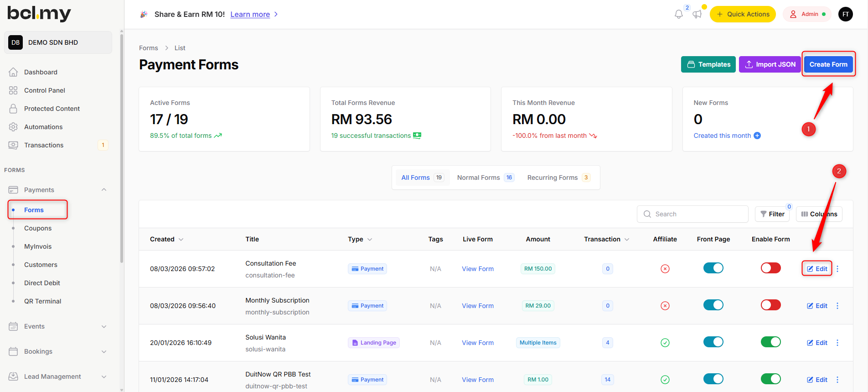The height and width of the screenshot is (392, 868).
Task: Click the Create Form button
Action: point(828,64)
